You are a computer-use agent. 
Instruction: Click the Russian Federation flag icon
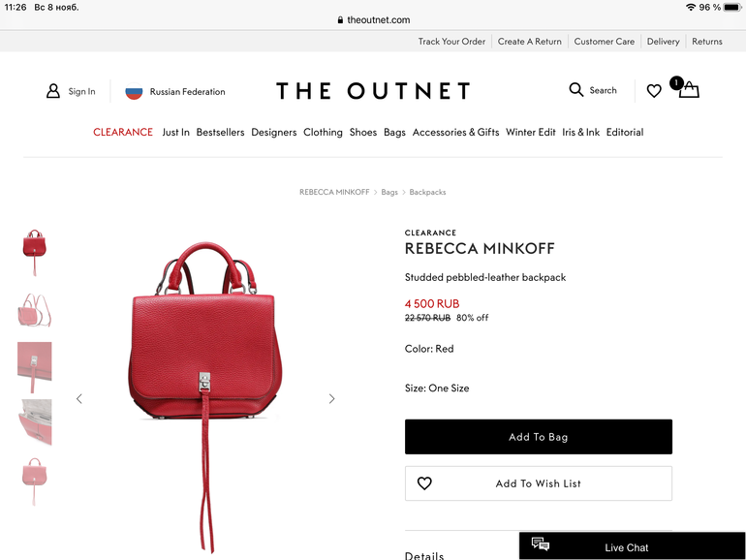coord(134,91)
